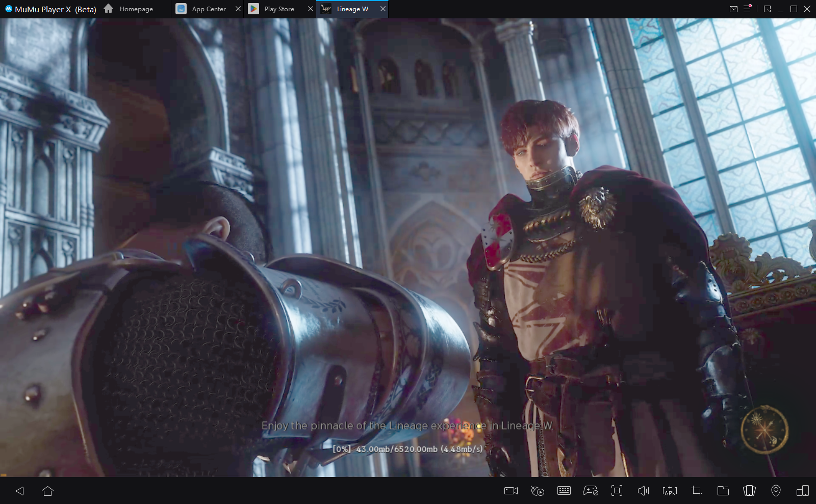Screen dimensions: 816x504
Task: Click the MuMu Player X (Beta) title
Action: click(56, 9)
